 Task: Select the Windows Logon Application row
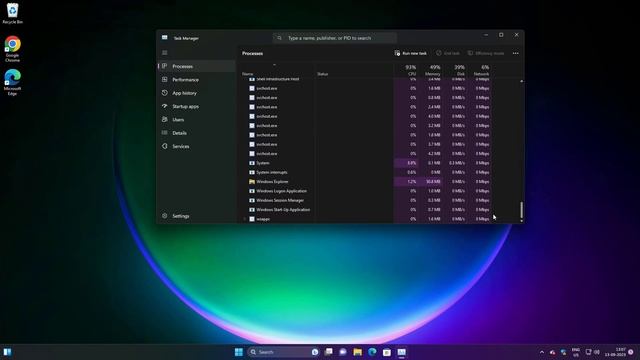366,191
